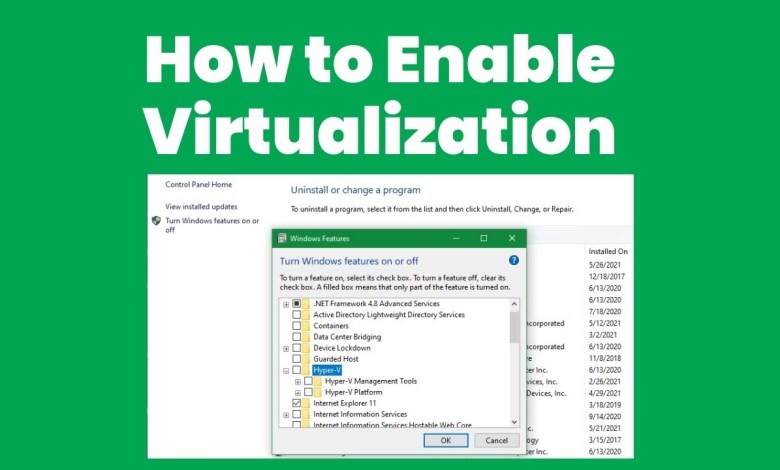The height and width of the screenshot is (470, 780).
Task: Click the shield icon beside Turn Windows features
Action: 156,221
